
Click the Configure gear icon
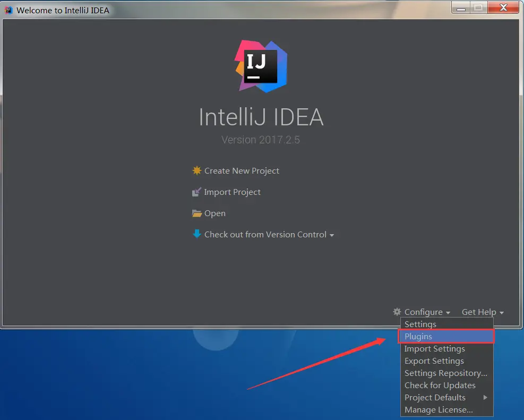point(397,312)
